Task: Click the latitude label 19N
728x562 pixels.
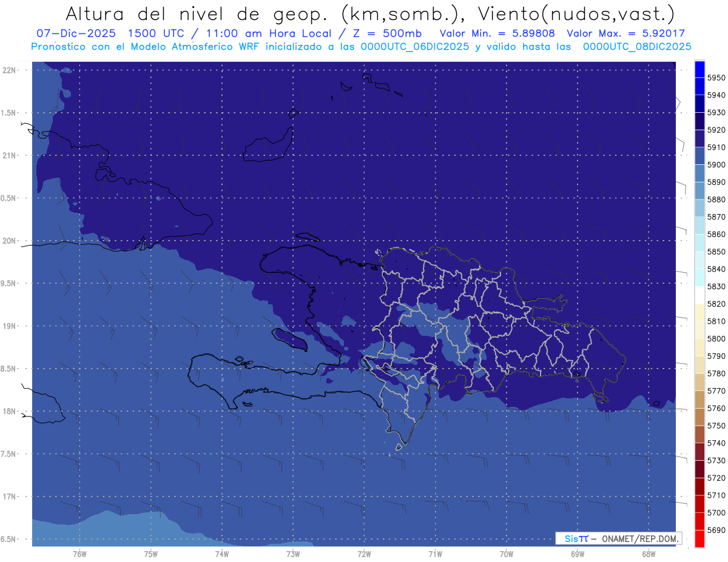Action: point(9,326)
